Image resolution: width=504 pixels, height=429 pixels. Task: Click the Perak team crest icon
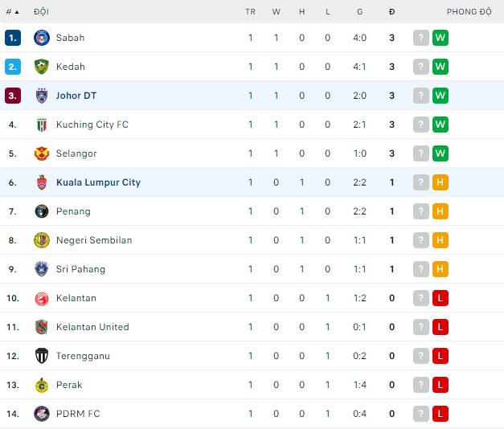[x=42, y=385]
